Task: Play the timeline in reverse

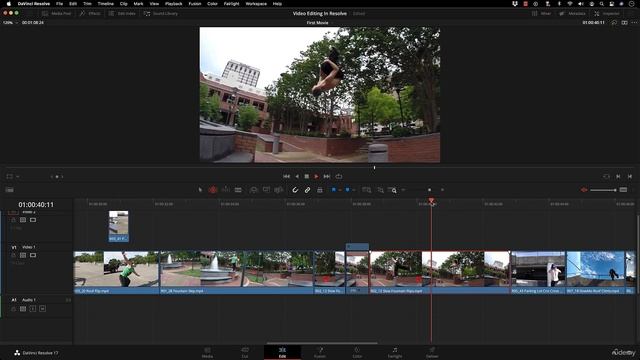Action: [x=297, y=176]
